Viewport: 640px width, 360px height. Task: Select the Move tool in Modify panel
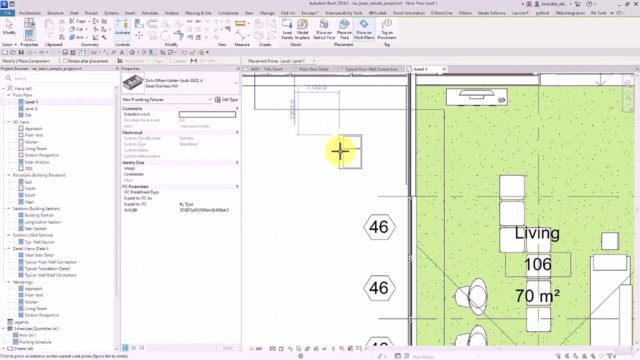point(139,36)
